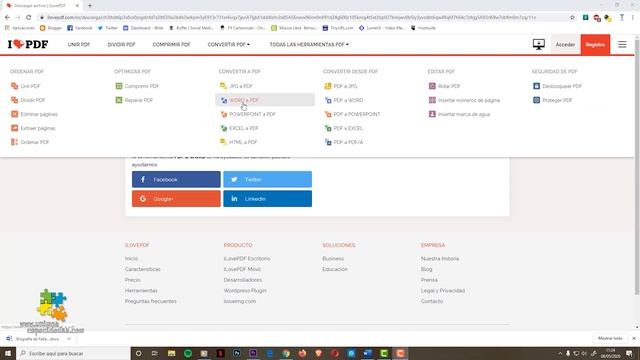Open DIVIDIR PDF in the top navigation

tap(121, 44)
